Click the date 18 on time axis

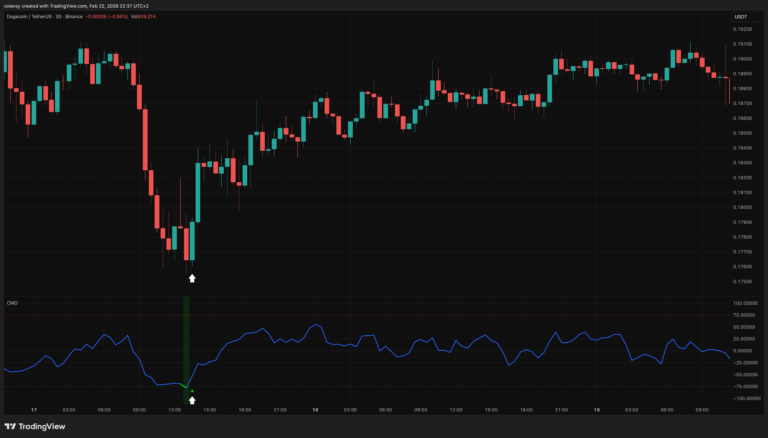pos(316,410)
